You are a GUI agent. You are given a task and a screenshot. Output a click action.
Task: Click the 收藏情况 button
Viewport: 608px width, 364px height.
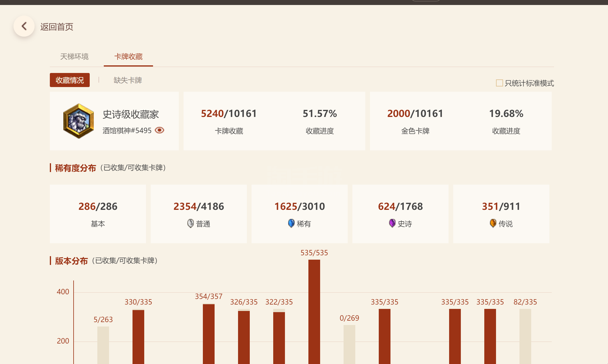tap(70, 80)
